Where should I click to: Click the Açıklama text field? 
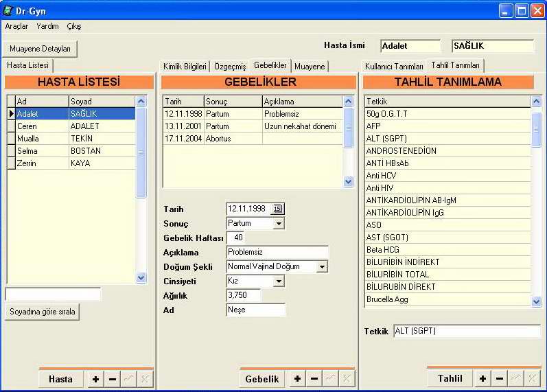click(277, 252)
